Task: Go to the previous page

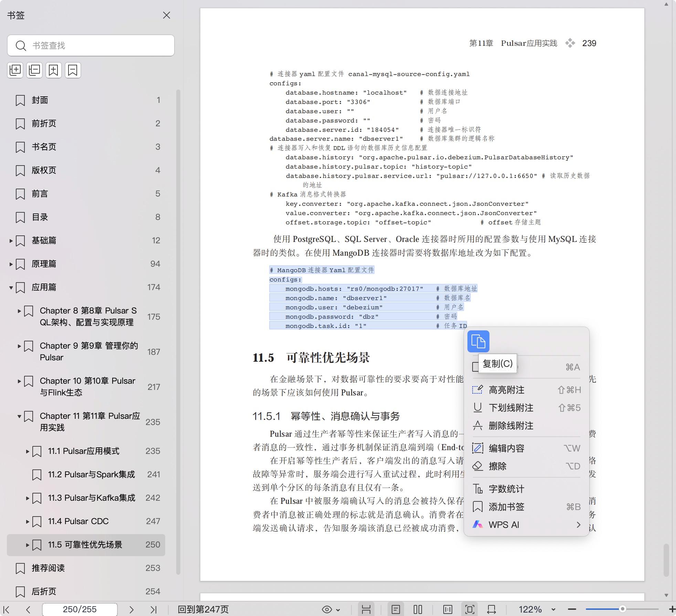Action: tap(28, 609)
